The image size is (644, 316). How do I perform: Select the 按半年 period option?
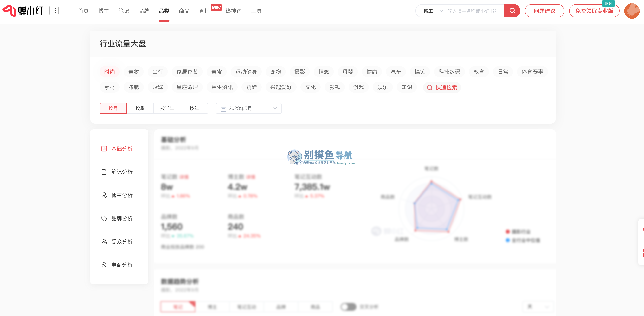click(x=167, y=108)
